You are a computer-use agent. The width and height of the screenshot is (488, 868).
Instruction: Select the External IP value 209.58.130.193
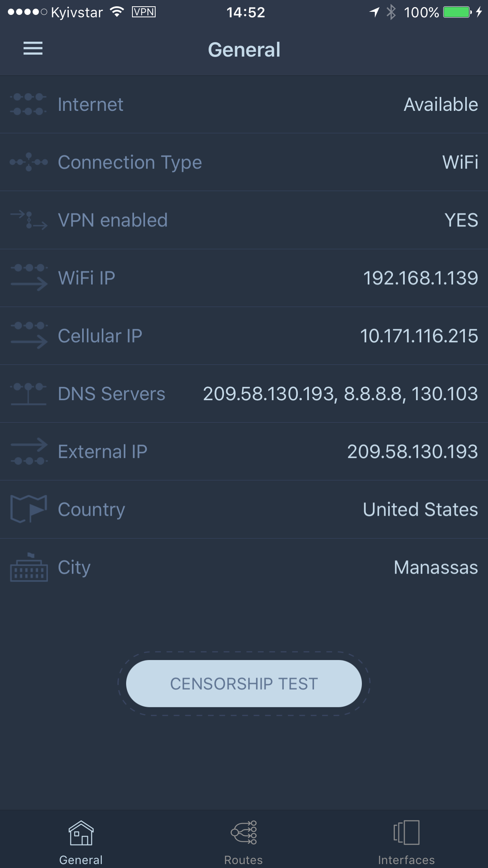(x=413, y=451)
